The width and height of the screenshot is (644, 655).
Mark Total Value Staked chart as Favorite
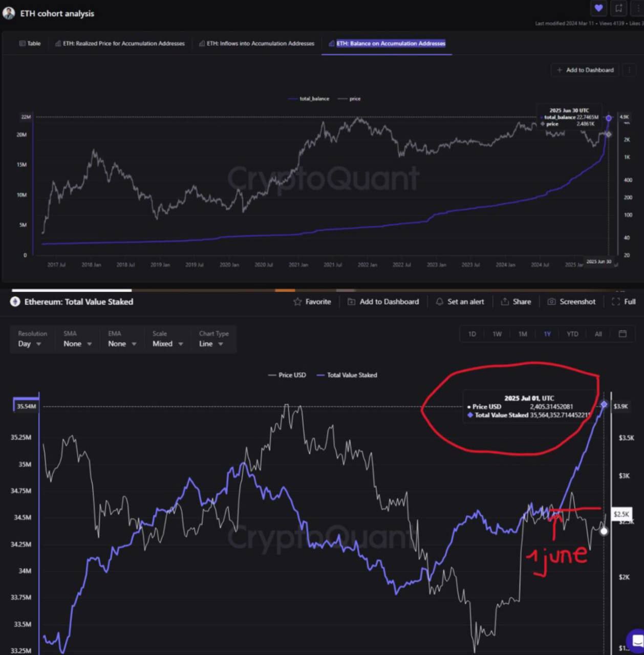click(x=312, y=302)
